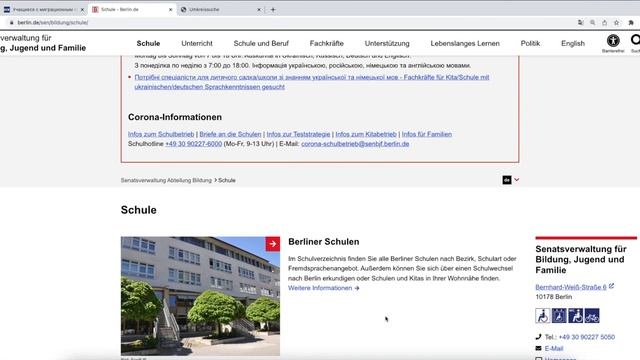This screenshot has height=360, width=640.
Task: Open the 'E-Mail' contact link
Action: click(553, 348)
